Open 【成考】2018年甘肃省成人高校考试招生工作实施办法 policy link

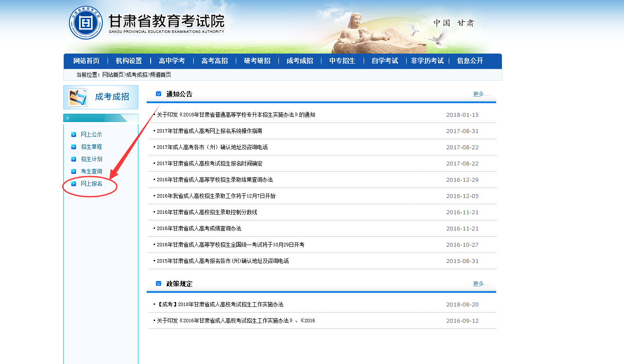tap(220, 304)
